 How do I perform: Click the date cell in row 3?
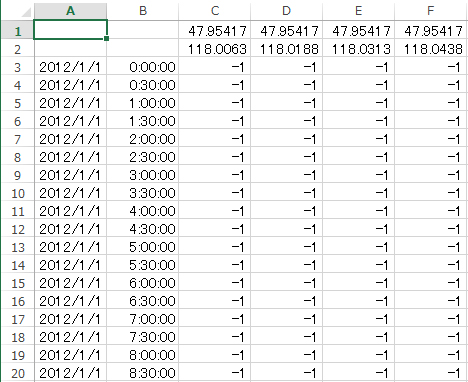point(70,67)
